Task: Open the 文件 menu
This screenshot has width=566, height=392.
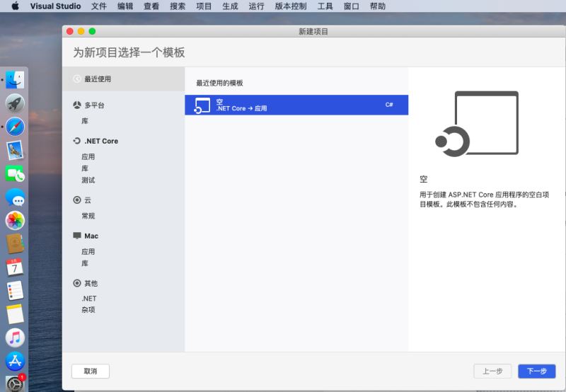Action: pyautogui.click(x=99, y=6)
